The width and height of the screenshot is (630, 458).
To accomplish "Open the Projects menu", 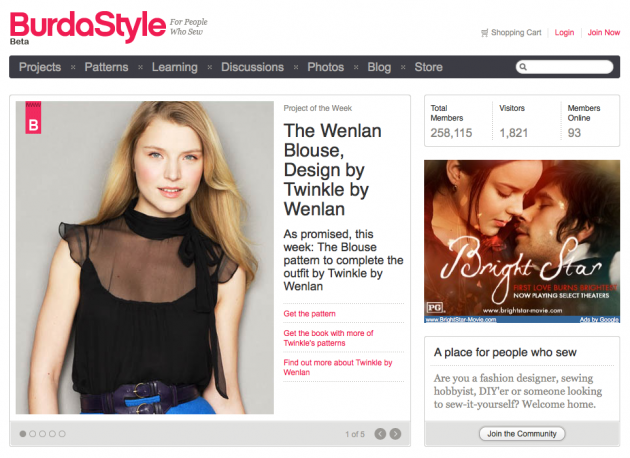I will [x=40, y=67].
